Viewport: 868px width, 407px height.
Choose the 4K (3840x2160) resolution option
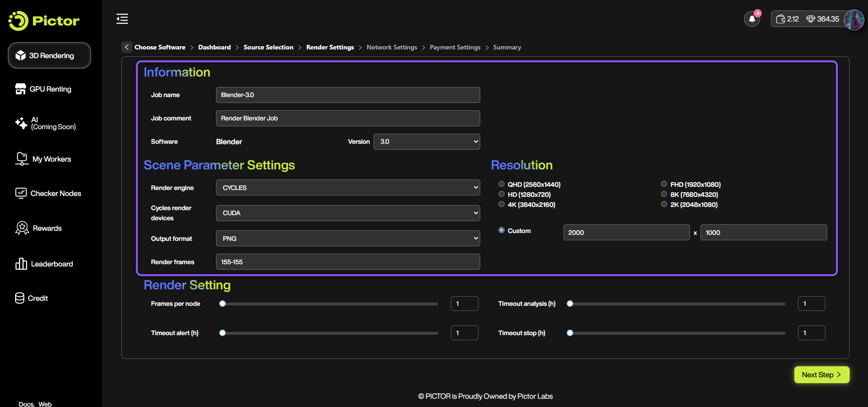501,204
